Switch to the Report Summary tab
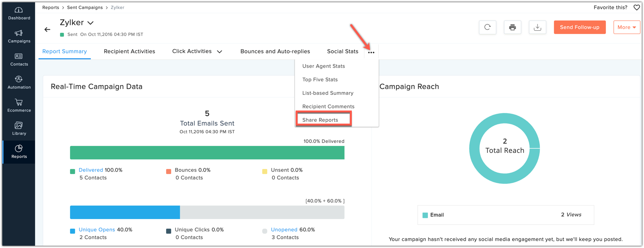Screen dimensions: 644x248 (x=65, y=51)
